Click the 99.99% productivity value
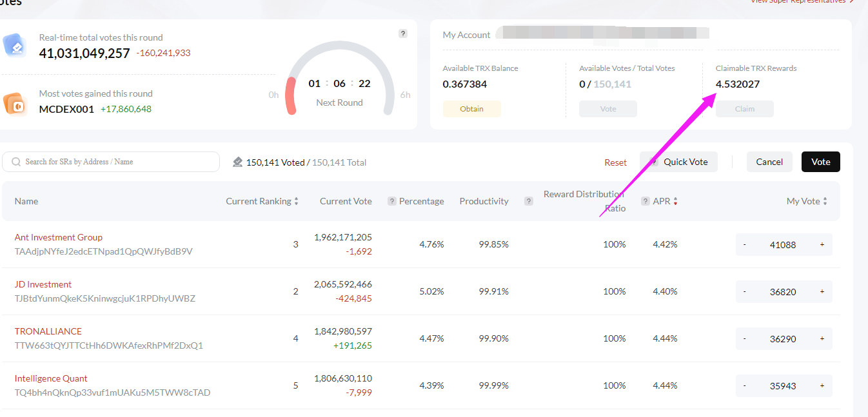Image resolution: width=868 pixels, height=417 pixels. click(494, 385)
